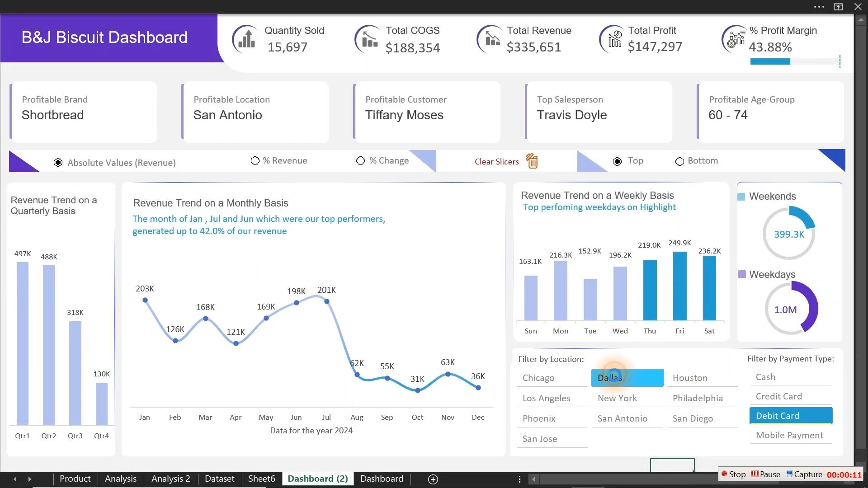The height and width of the screenshot is (488, 868).
Task: Click the Sat bar 236.2K
Action: tap(709, 288)
